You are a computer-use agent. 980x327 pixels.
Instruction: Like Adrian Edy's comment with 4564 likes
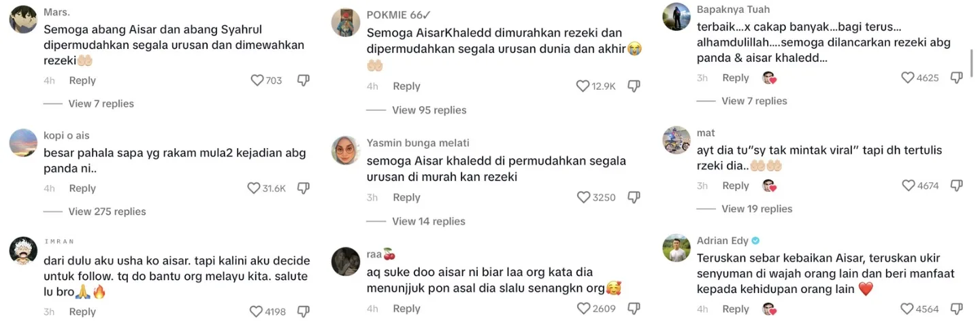(x=908, y=309)
